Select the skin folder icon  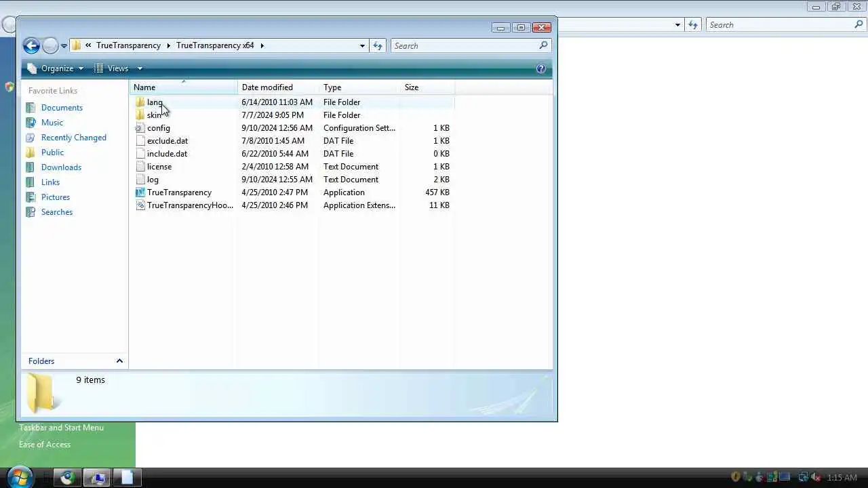coord(140,115)
